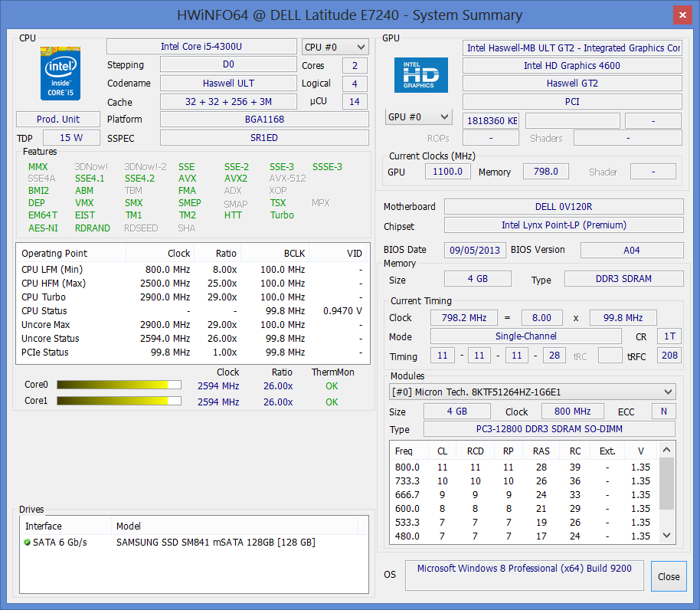The width and height of the screenshot is (700, 610).
Task: Click the Close button at bottom right
Action: (x=669, y=576)
